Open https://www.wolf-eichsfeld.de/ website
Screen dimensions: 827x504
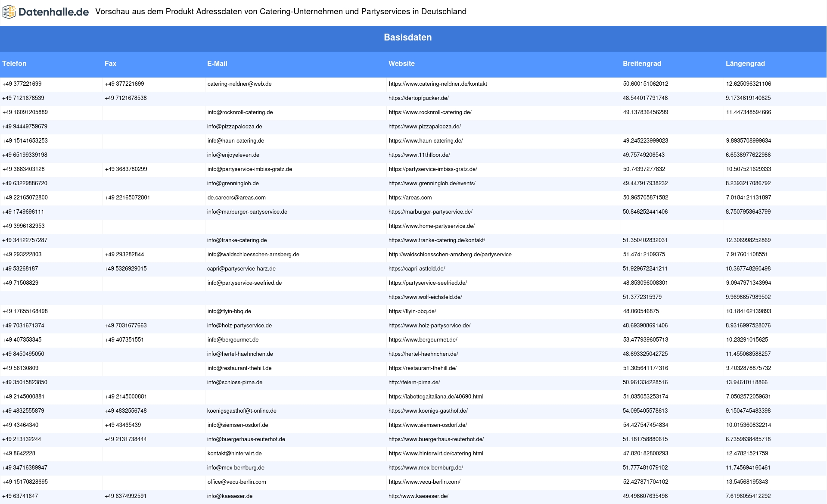point(425,297)
